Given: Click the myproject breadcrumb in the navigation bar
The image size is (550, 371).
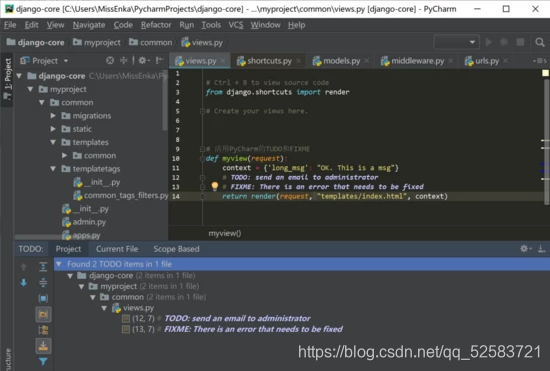Looking at the screenshot, I should click(98, 42).
